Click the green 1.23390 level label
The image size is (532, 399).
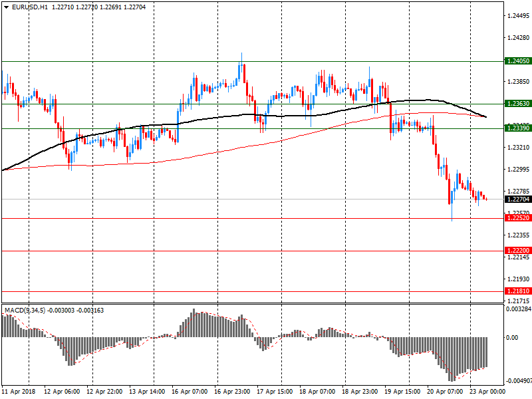coord(517,128)
